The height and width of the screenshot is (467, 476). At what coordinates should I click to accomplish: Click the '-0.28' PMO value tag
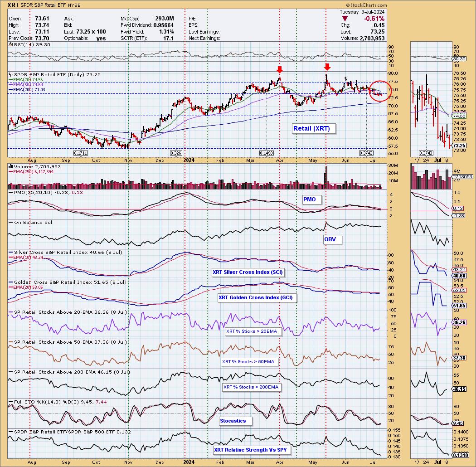[x=459, y=215]
